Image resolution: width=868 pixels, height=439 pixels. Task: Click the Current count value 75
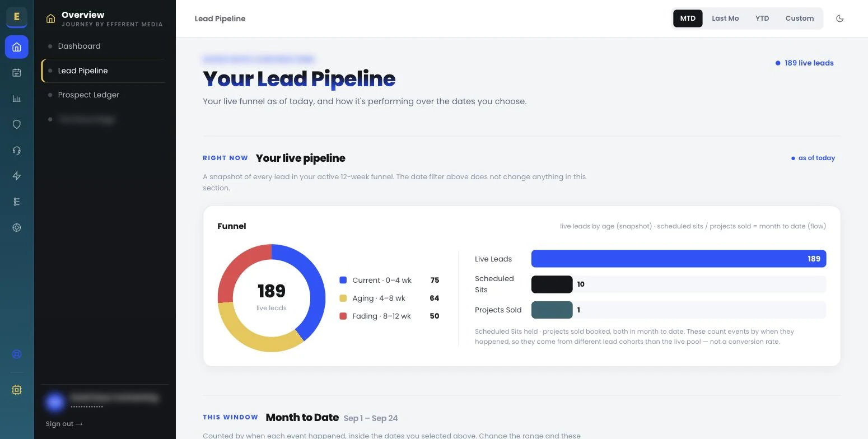coord(435,280)
